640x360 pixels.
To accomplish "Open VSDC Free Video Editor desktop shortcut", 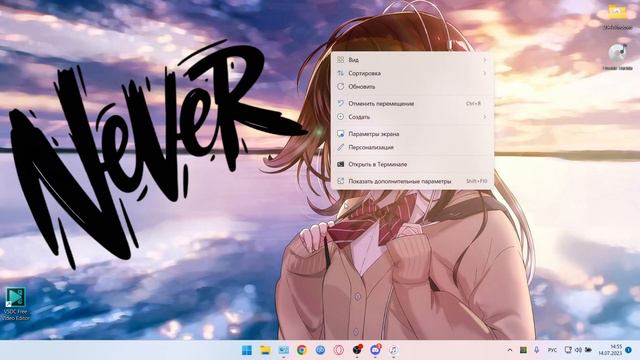I will pyautogui.click(x=16, y=304).
